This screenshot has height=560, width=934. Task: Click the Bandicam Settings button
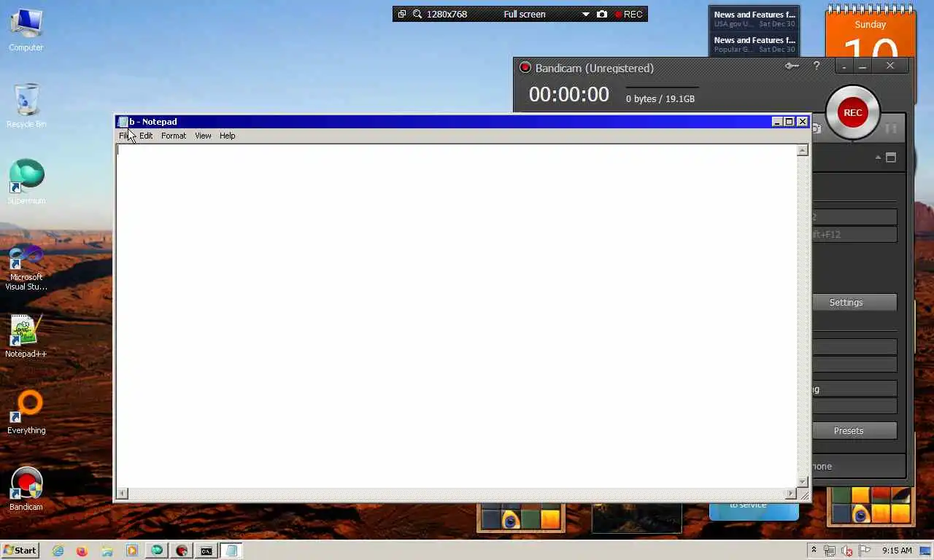coord(854,302)
